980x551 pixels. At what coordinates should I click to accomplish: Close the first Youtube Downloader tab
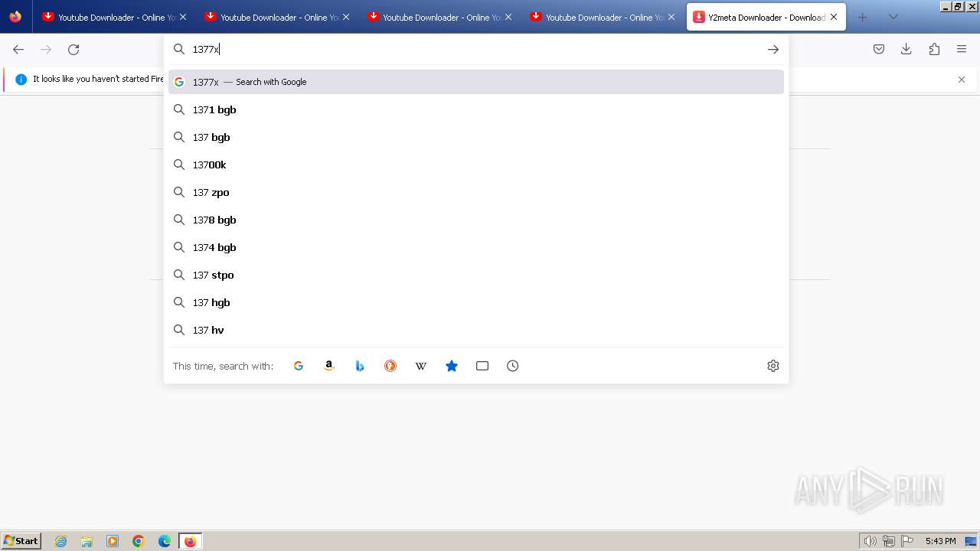pyautogui.click(x=182, y=17)
